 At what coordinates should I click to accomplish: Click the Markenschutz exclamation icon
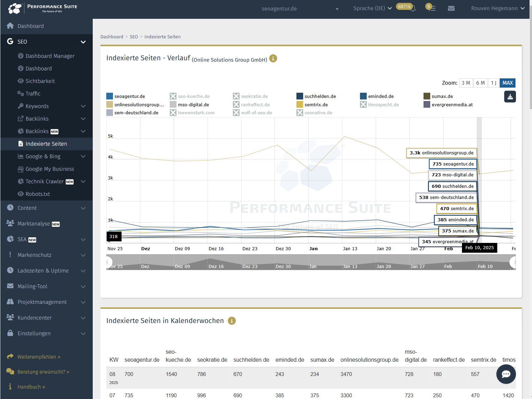coord(10,255)
